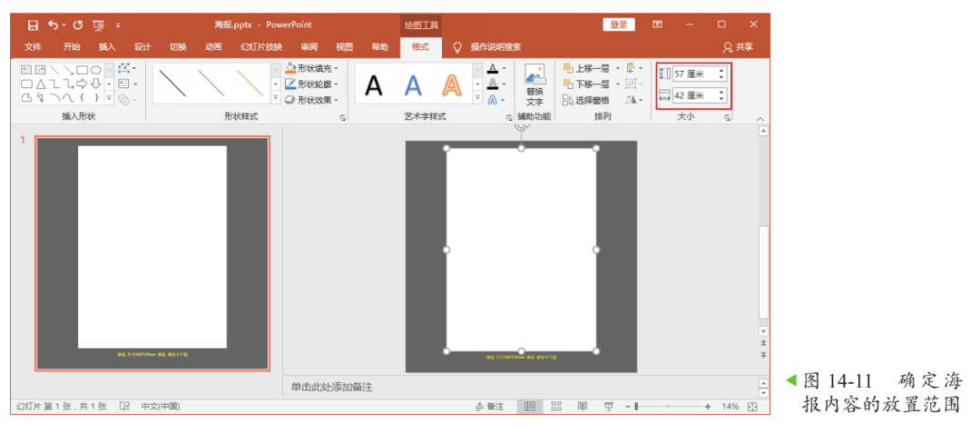Image resolution: width=980 pixels, height=433 pixels.
Task: Apply the orange outline WordArt style A
Action: click(451, 85)
